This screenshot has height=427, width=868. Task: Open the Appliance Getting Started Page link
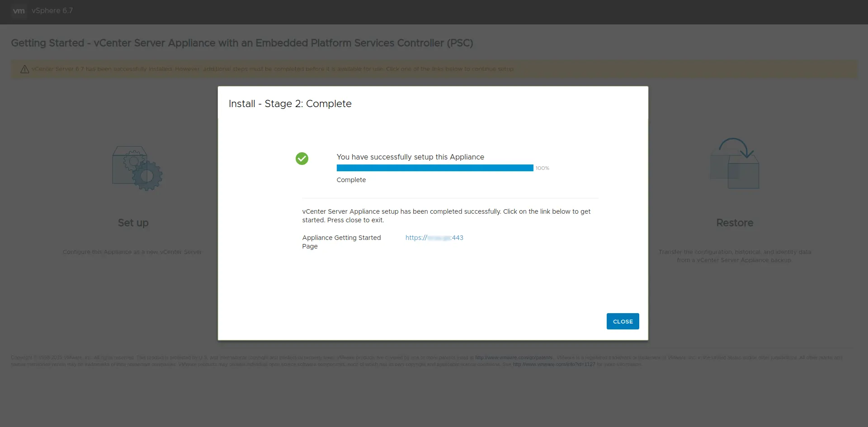(434, 238)
